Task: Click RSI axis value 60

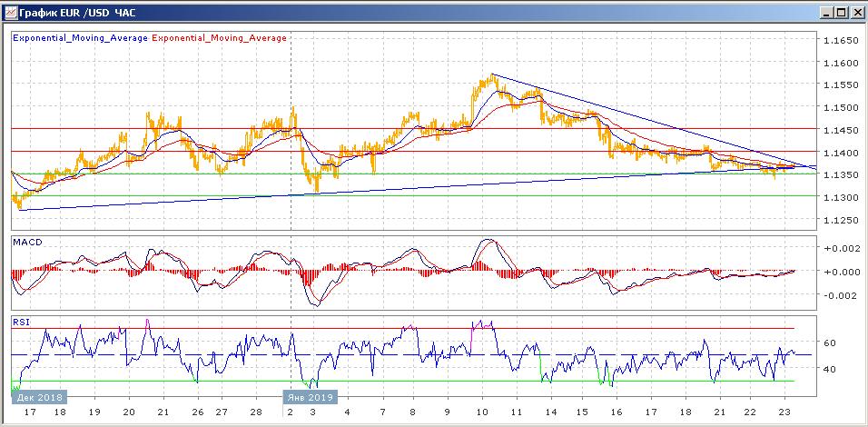Action: tap(829, 343)
